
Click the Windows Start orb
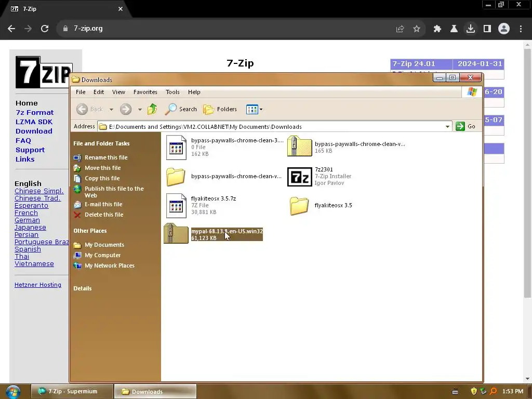click(13, 392)
